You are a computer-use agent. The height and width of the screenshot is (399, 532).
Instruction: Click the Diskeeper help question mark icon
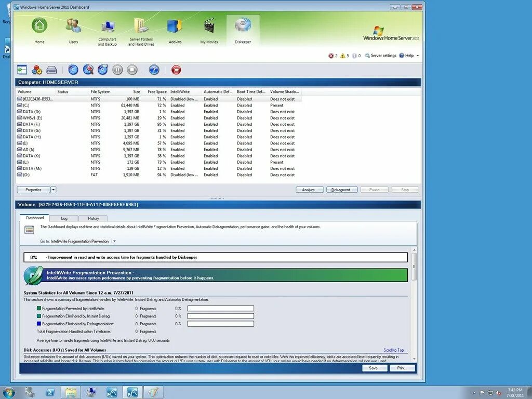click(x=154, y=69)
